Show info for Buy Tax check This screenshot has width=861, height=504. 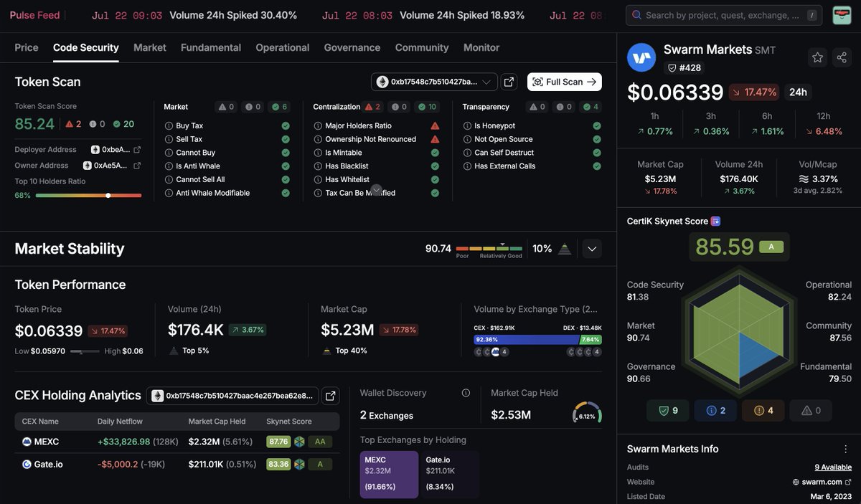[169, 126]
